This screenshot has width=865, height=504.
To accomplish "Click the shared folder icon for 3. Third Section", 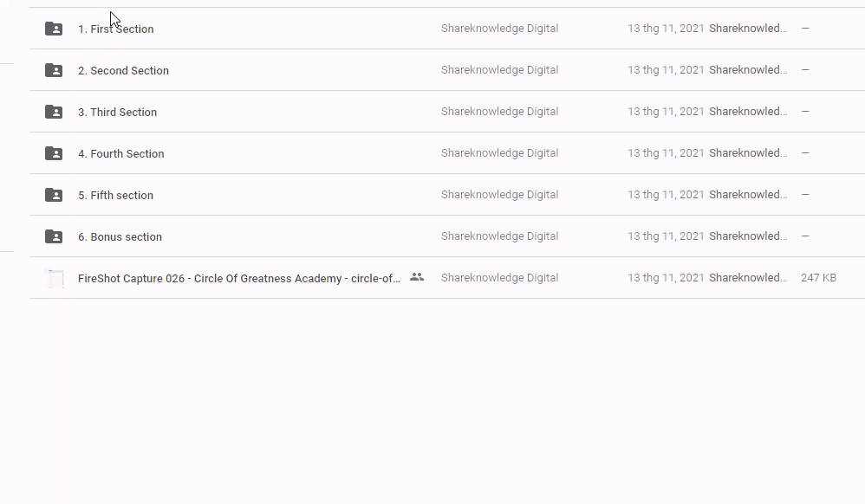I will 54,112.
